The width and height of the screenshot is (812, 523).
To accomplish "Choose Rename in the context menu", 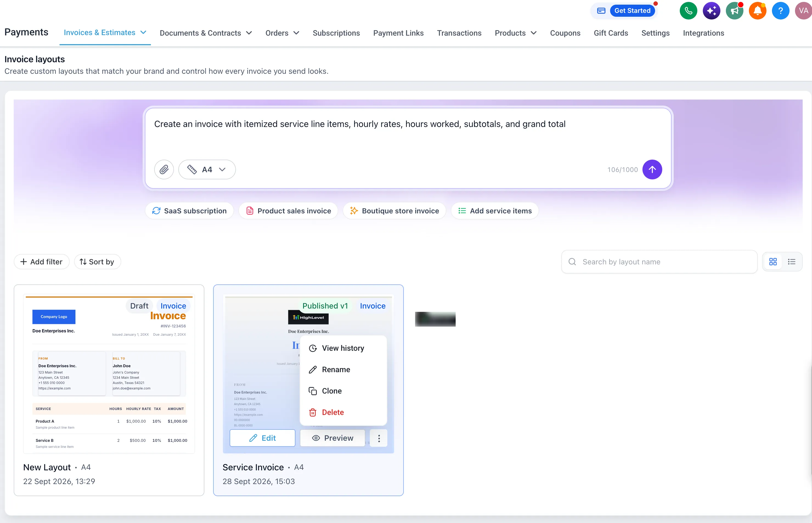I will point(343,369).
